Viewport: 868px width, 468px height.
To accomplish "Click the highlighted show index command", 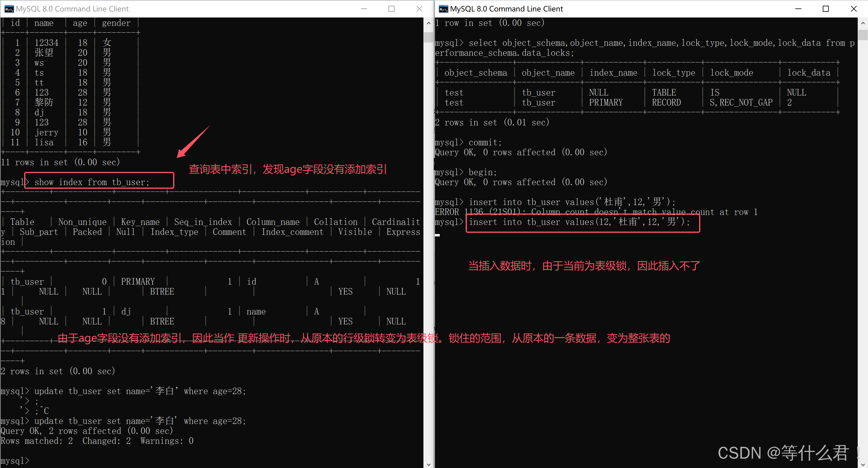I will click(x=92, y=182).
